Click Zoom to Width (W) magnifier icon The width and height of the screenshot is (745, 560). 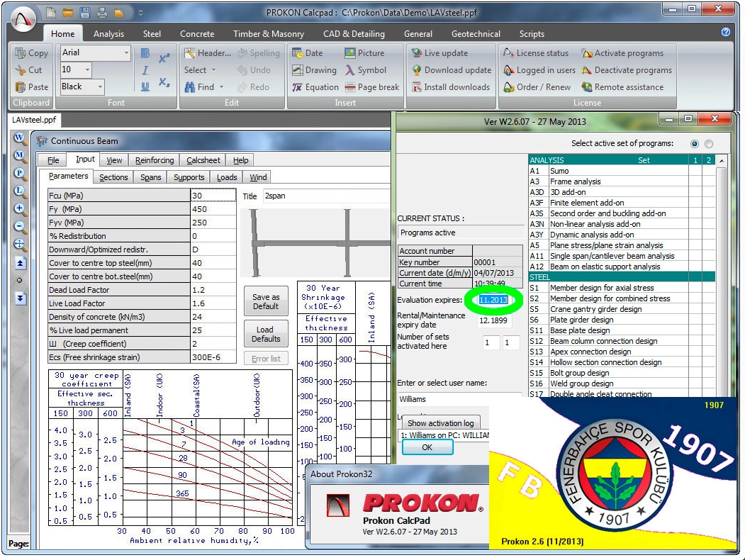(x=19, y=138)
